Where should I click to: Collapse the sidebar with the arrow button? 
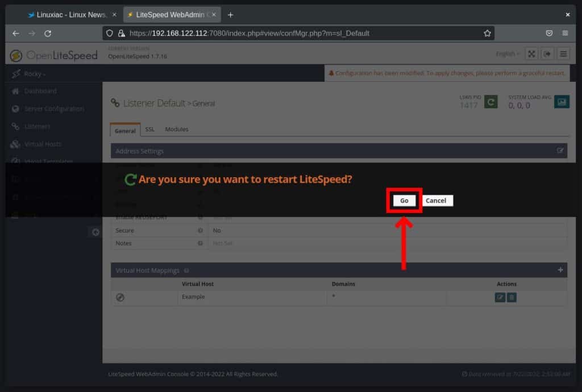pos(95,232)
